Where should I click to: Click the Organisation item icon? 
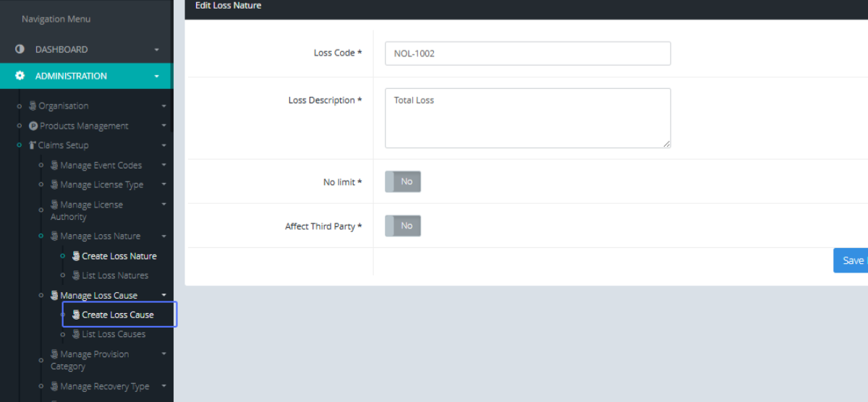(x=33, y=106)
